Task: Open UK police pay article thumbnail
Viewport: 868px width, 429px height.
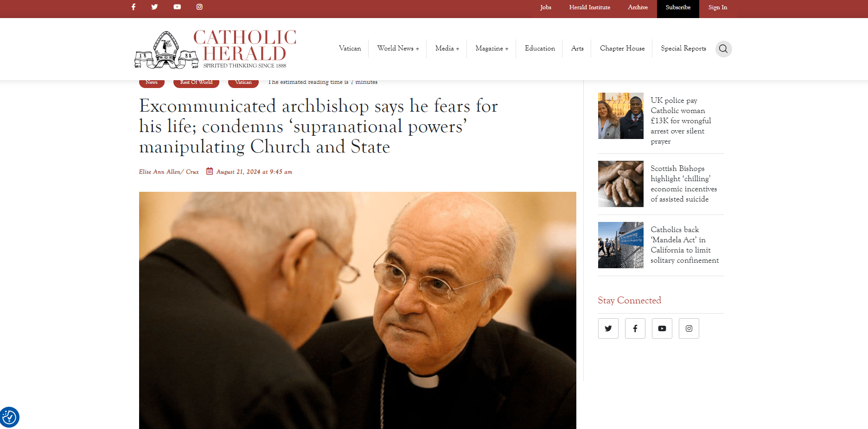Action: coord(621,116)
